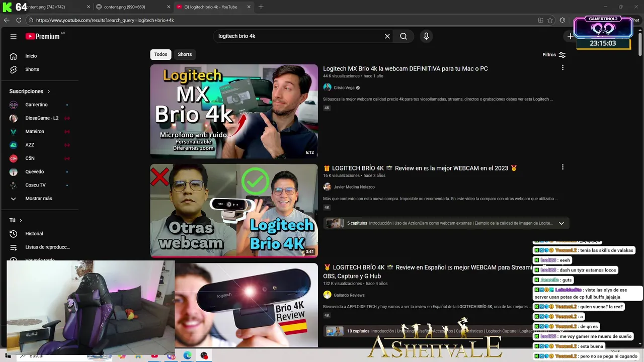Open the YouTube hamburger guide menu
This screenshot has width=644, height=362.
coord(14,36)
